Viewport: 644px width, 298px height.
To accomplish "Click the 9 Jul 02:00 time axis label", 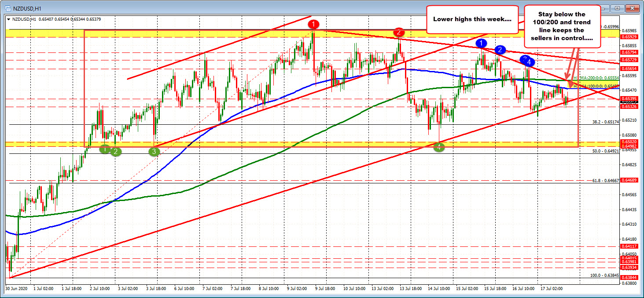I will tap(296, 288).
